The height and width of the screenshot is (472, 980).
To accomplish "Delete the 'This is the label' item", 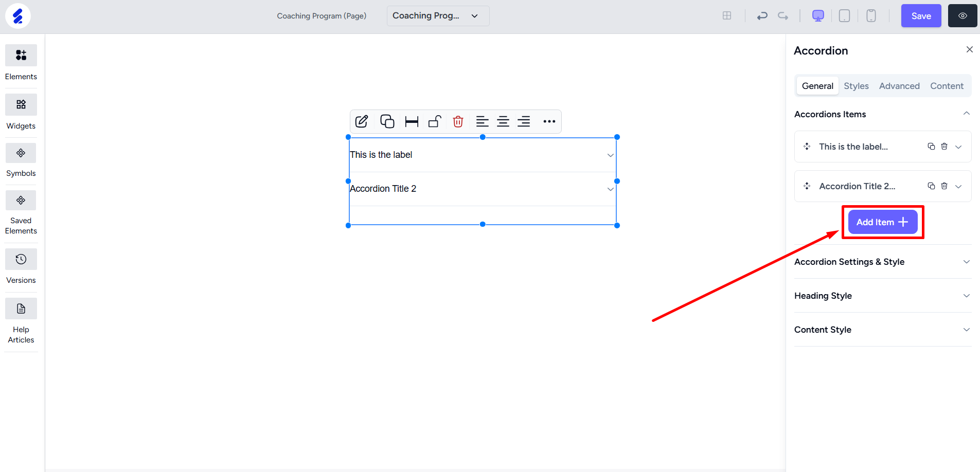I will pos(944,147).
